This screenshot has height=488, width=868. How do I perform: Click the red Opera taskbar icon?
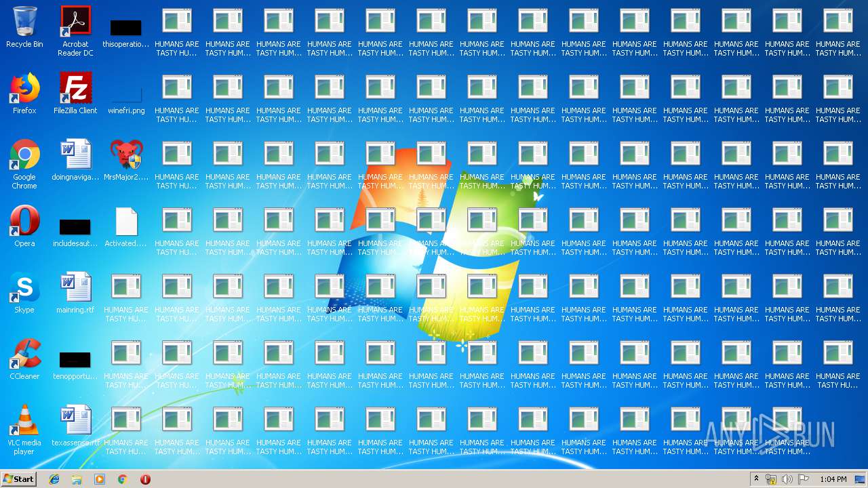145,479
